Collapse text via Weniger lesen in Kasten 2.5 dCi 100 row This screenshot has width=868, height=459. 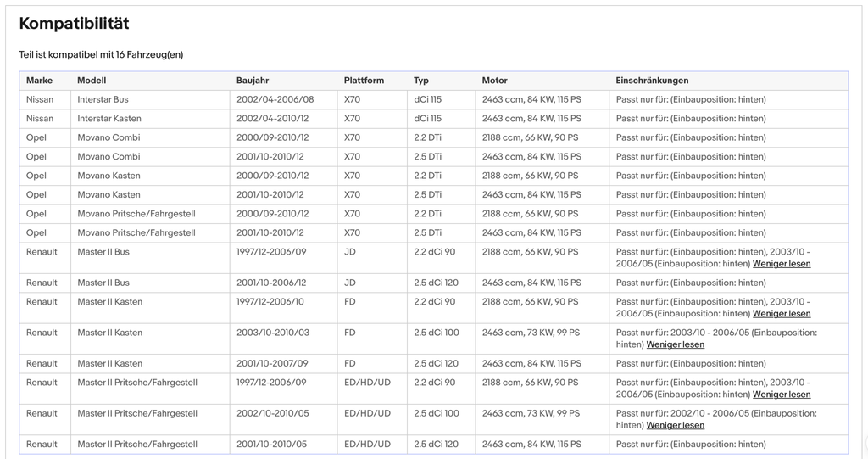(676, 344)
